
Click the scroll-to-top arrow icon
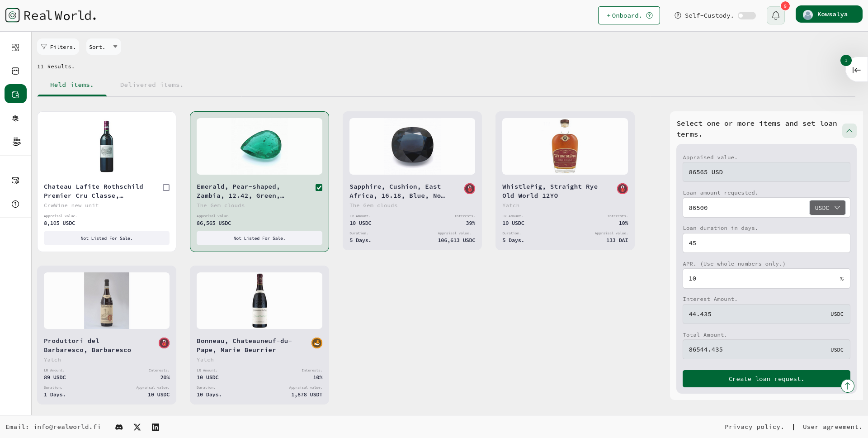847,386
